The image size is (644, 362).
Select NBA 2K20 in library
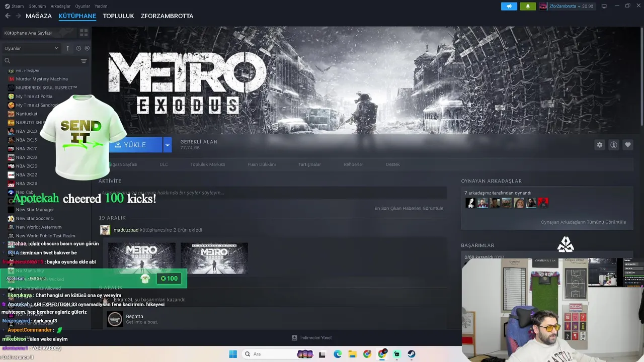[x=26, y=166]
